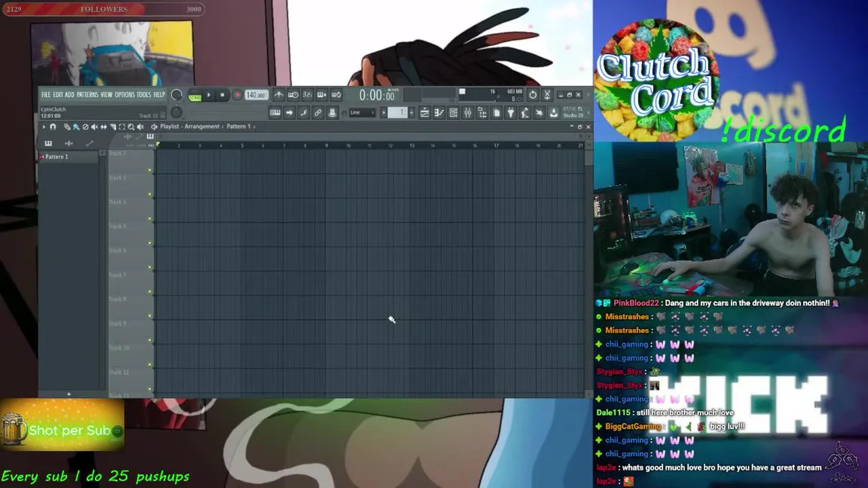Viewport: 868px width, 488px height.
Task: Open the Browser view icon
Action: (482, 112)
